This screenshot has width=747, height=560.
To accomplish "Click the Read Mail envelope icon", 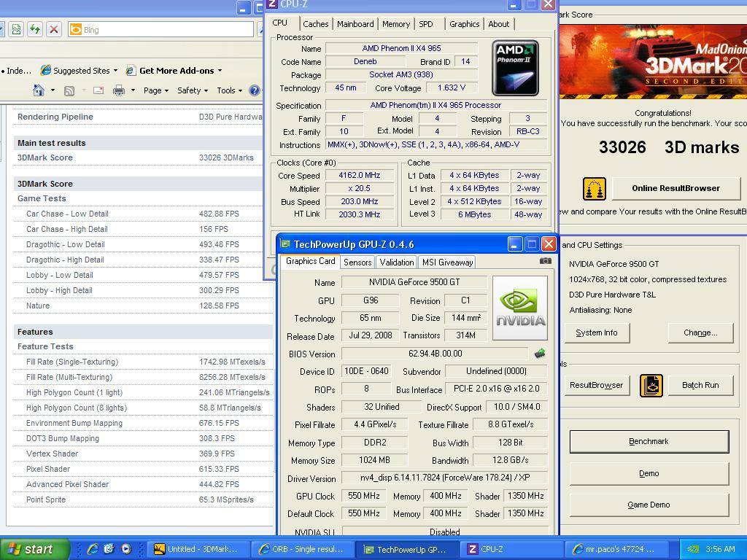I will [x=98, y=90].
